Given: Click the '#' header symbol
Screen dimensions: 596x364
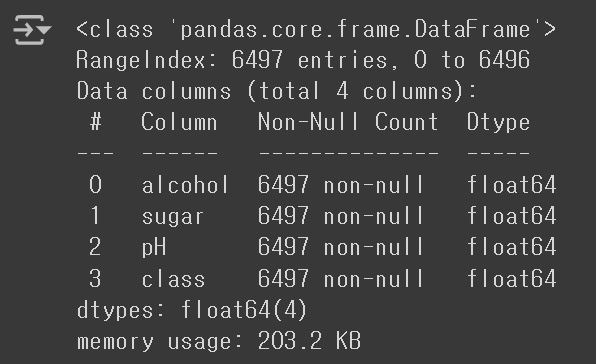Looking at the screenshot, I should coord(96,122).
